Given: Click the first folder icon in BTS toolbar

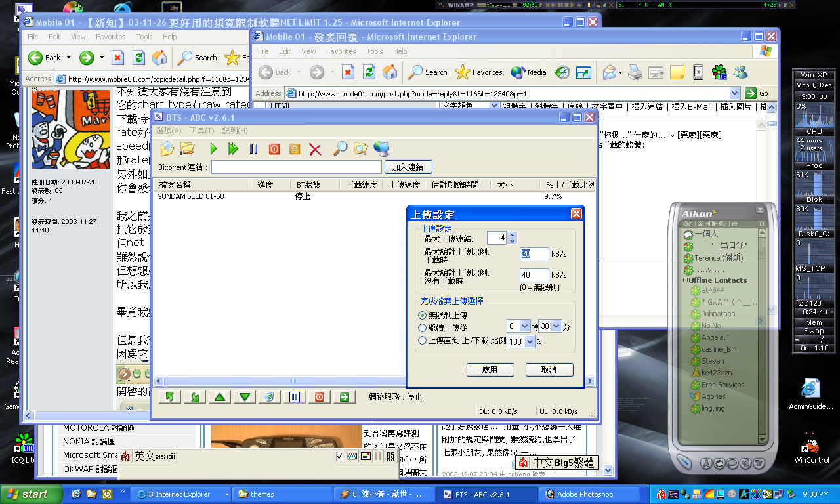Looking at the screenshot, I should [167, 149].
